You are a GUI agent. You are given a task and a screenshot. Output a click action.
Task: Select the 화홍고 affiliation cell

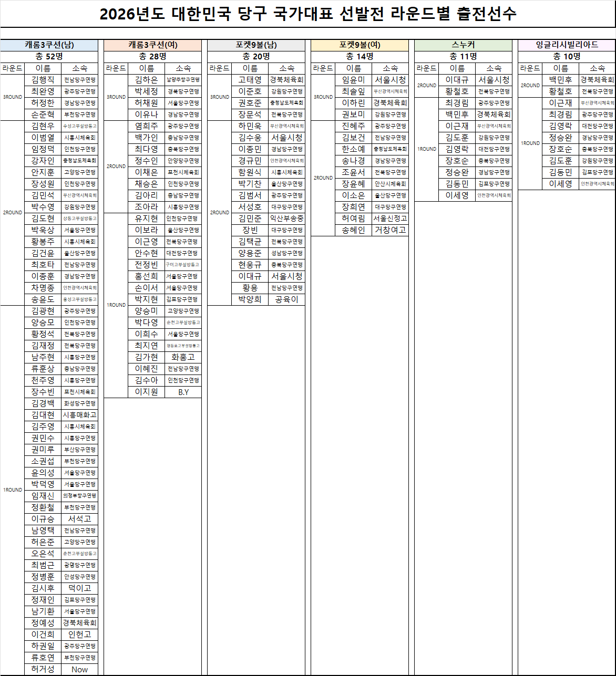click(183, 357)
